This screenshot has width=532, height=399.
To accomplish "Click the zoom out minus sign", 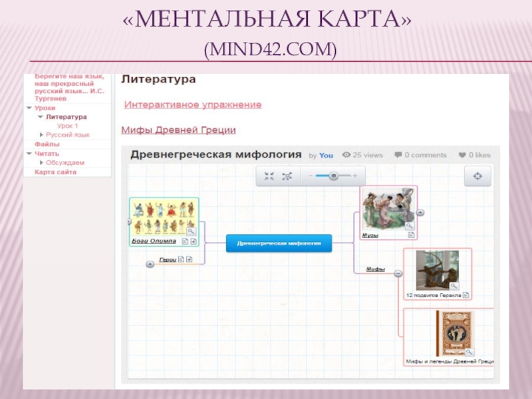I will coord(311,176).
